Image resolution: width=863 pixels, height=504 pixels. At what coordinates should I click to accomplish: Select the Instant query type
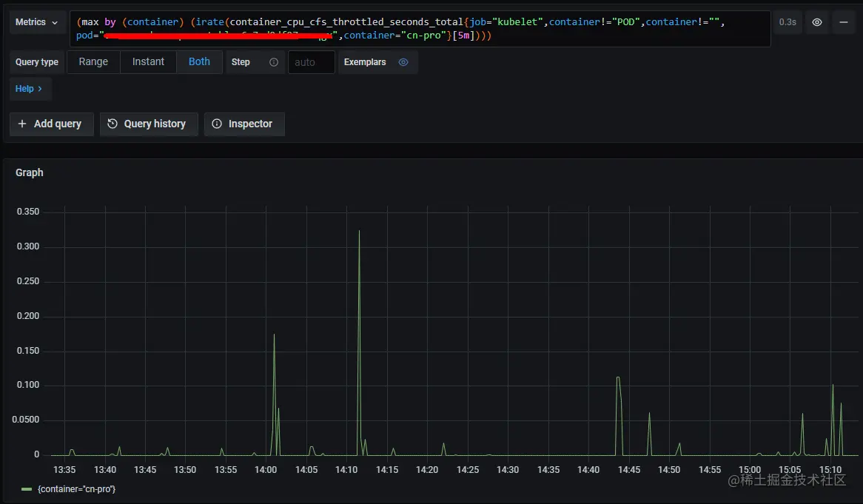click(148, 62)
